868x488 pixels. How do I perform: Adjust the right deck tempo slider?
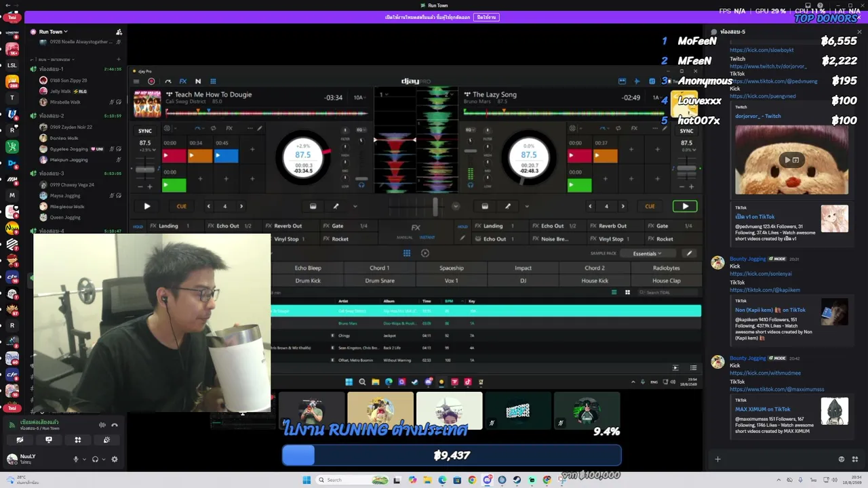point(687,169)
